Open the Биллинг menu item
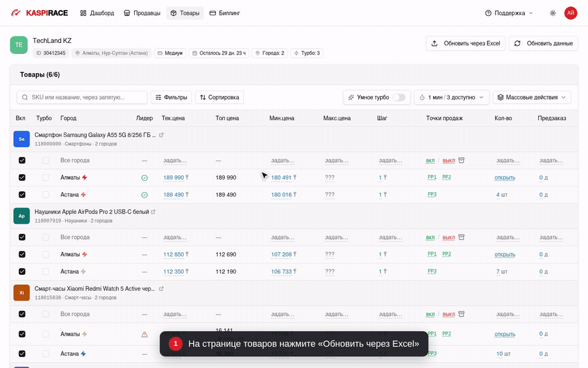 (x=225, y=13)
